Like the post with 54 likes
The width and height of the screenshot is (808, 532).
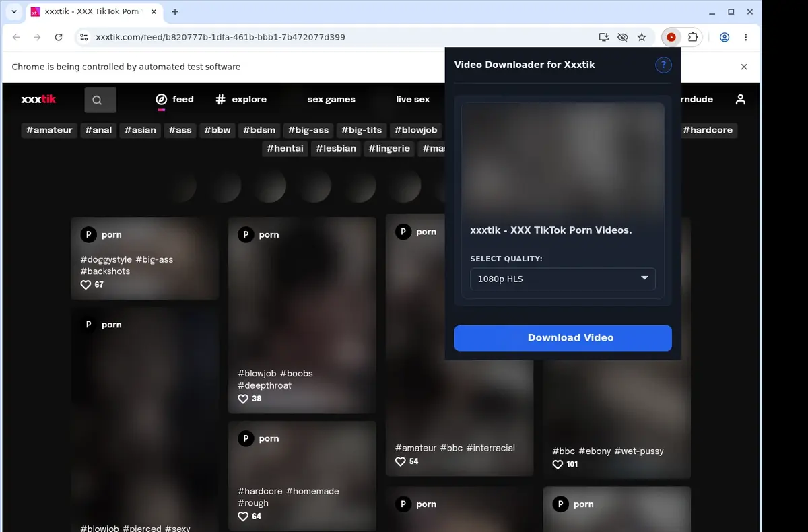[x=401, y=461]
